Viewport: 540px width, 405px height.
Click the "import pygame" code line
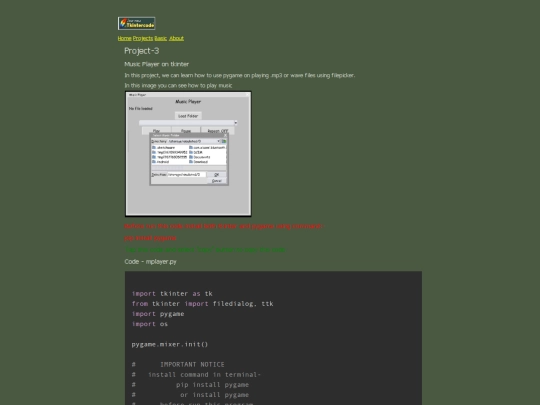[x=158, y=314]
